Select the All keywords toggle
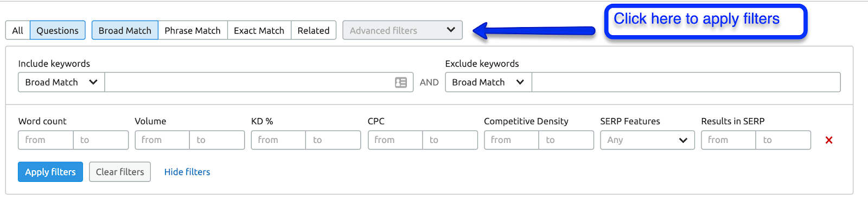Image resolution: width=868 pixels, height=209 pixels. 17,30
